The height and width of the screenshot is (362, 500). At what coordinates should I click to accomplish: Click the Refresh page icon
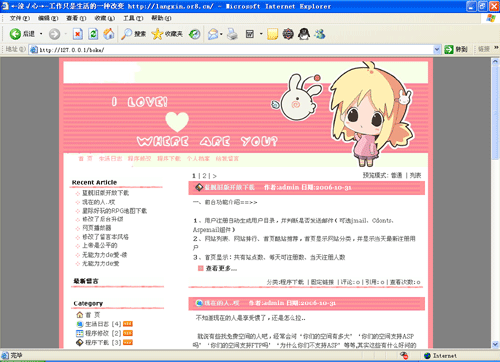point(93,34)
